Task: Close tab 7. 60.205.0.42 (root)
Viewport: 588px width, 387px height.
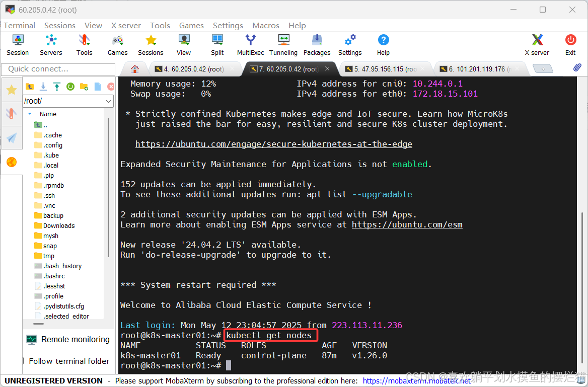Action: click(327, 68)
